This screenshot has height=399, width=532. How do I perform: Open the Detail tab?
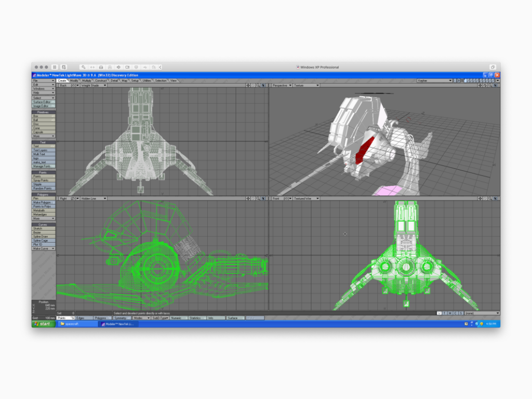pyautogui.click(x=114, y=81)
